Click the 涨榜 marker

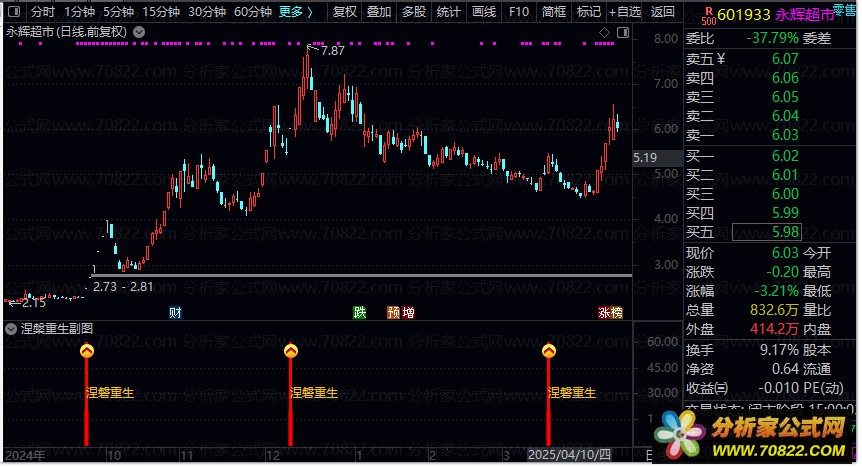click(610, 312)
